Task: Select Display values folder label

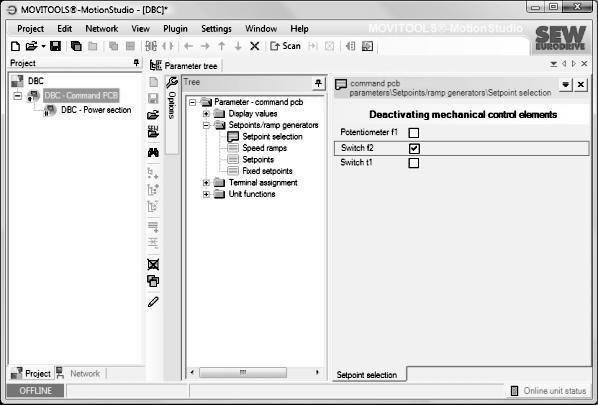Action: [252, 114]
